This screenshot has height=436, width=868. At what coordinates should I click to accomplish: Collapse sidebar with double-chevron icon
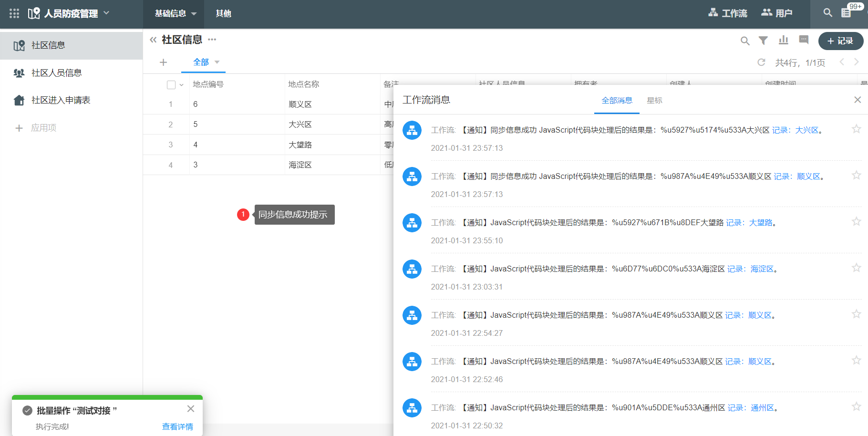[153, 40]
